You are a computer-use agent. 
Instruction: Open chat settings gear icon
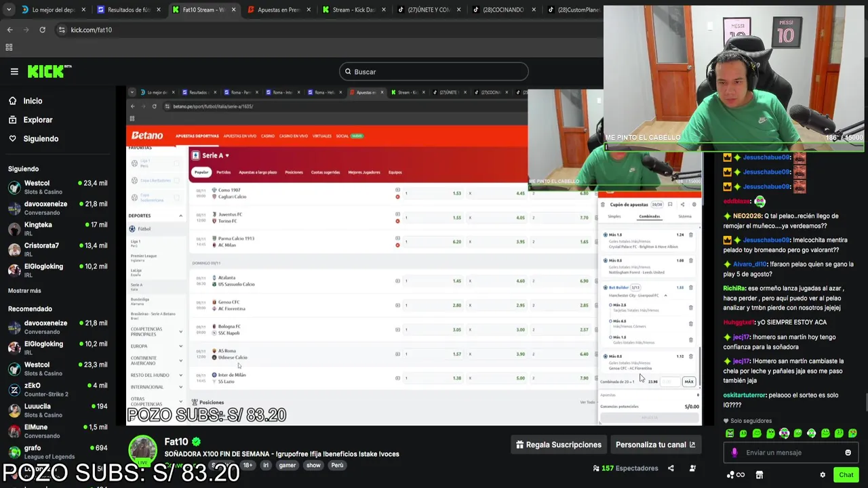(823, 475)
